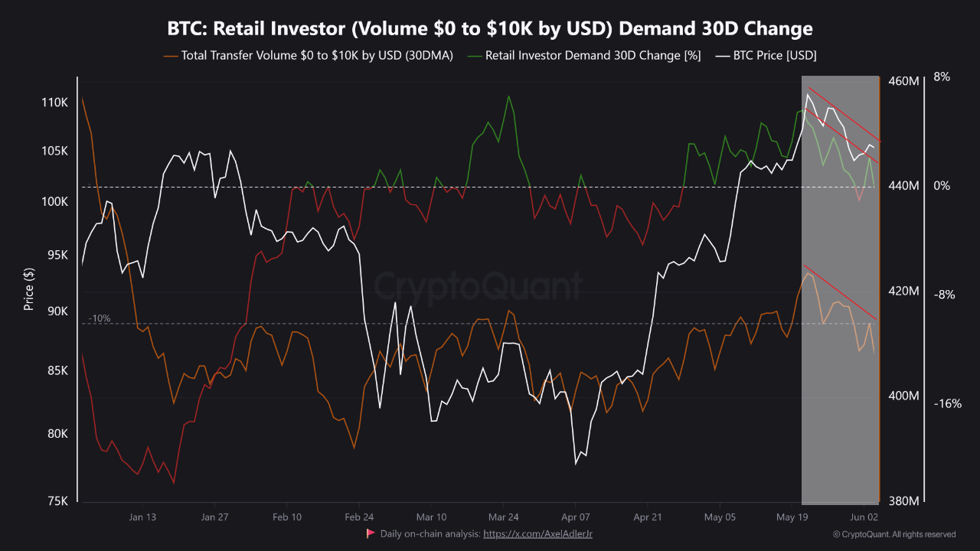Viewport: 980px width, 551px height.
Task: Open the x.com/AxelAdlerJr link
Action: coord(536,533)
